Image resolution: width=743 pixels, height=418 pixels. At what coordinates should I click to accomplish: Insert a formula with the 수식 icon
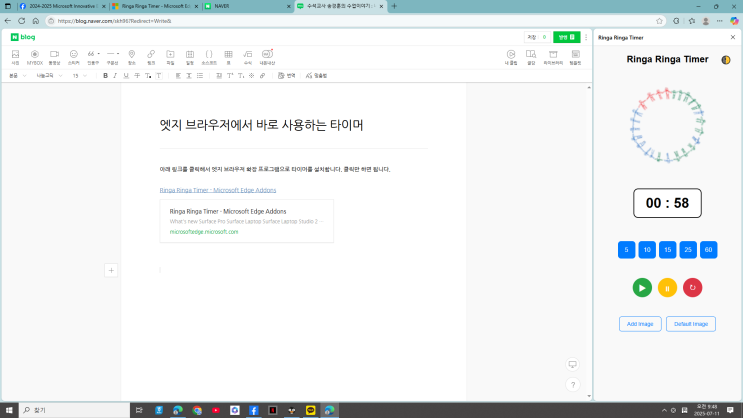[x=247, y=56]
